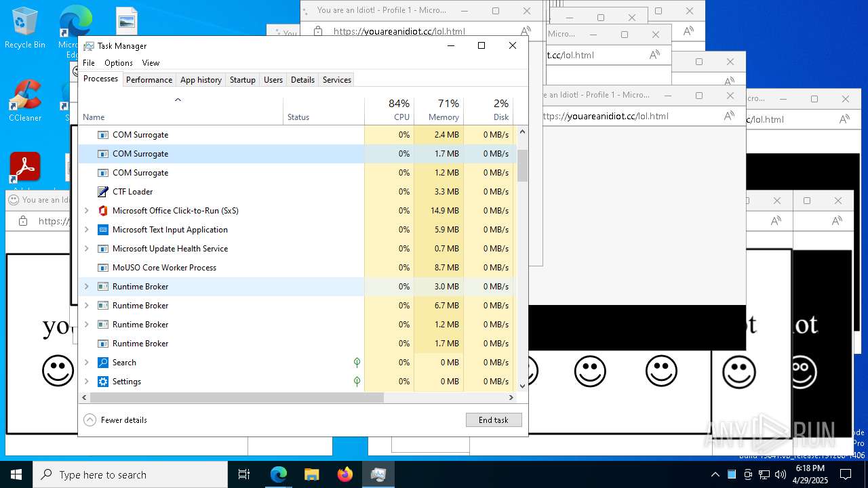Screen dimensions: 868x488
Task: Open the File menu
Action: (x=89, y=63)
